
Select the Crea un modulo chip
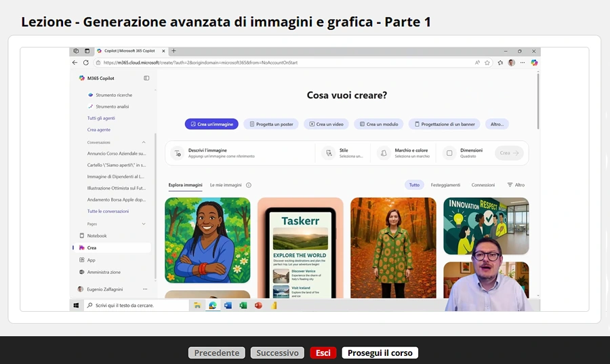(378, 125)
